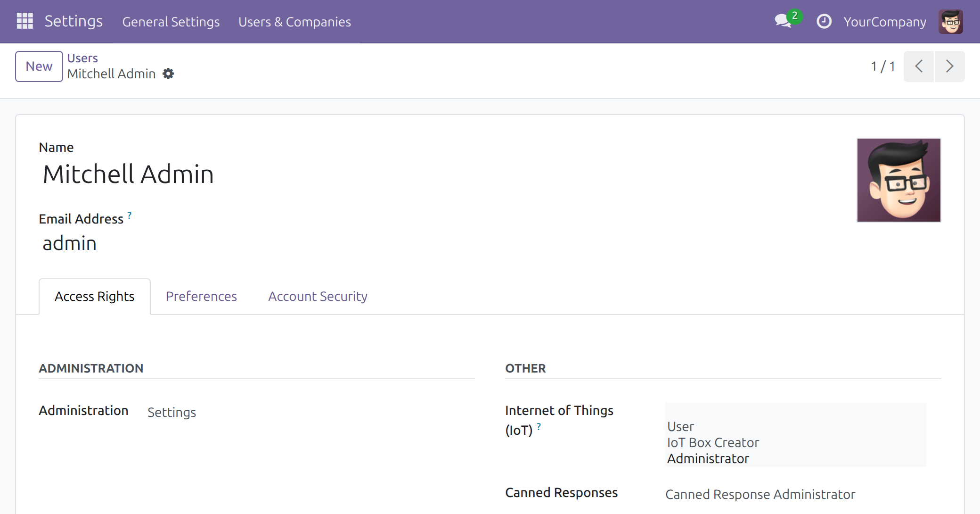
Task: Click the Internet of Things (IoT) label
Action: pyautogui.click(x=559, y=420)
